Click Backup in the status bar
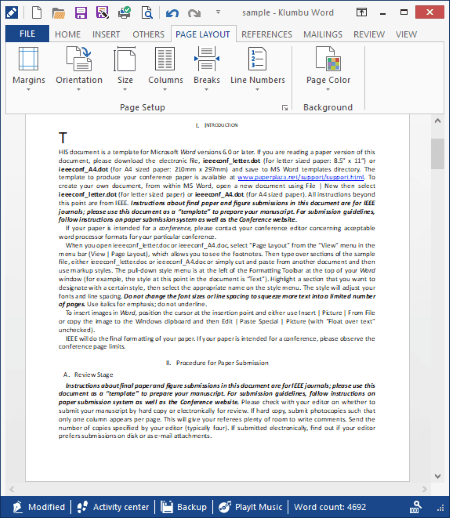This screenshot has height=518, width=450. click(x=184, y=507)
